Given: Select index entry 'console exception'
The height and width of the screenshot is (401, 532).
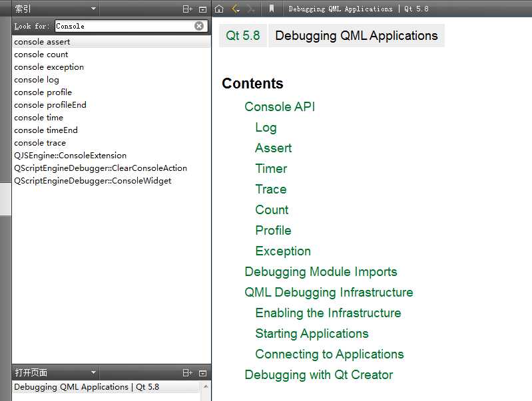Looking at the screenshot, I should click(x=111, y=67).
